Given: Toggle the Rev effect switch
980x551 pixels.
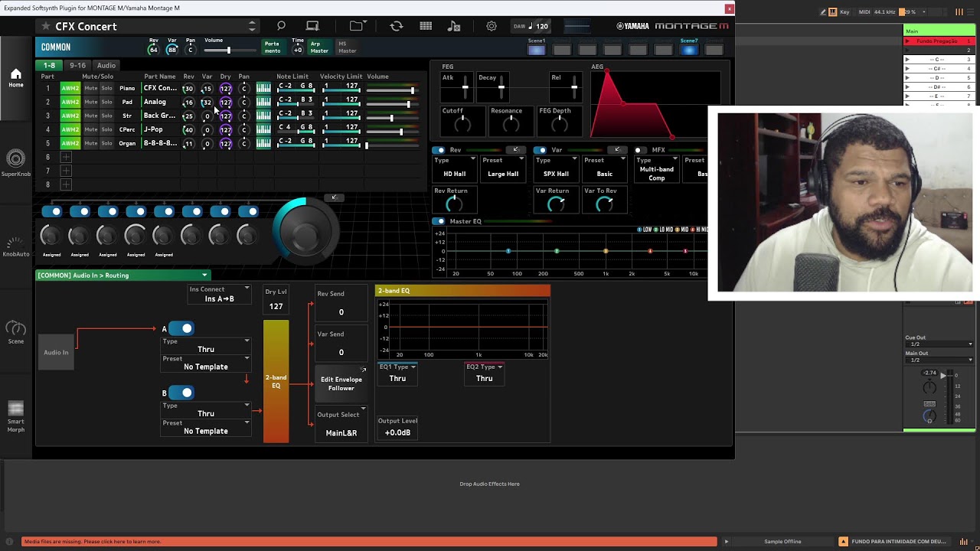Looking at the screenshot, I should click(439, 150).
